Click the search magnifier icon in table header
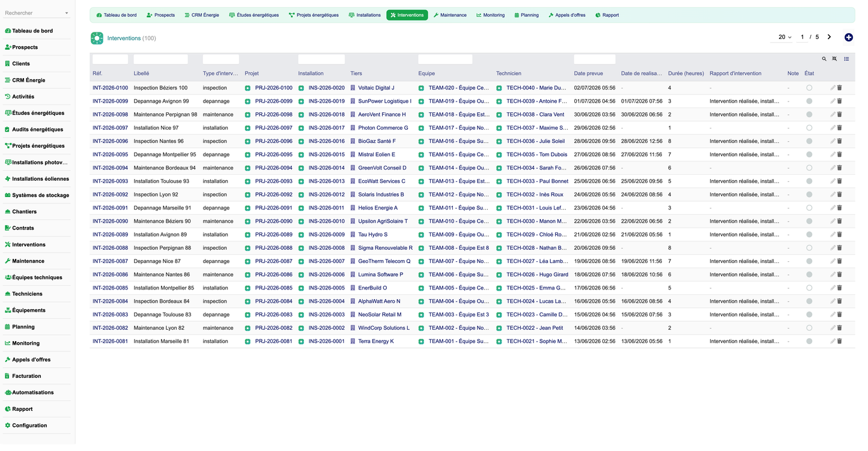Image resolution: width=868 pixels, height=451 pixels. point(824,59)
